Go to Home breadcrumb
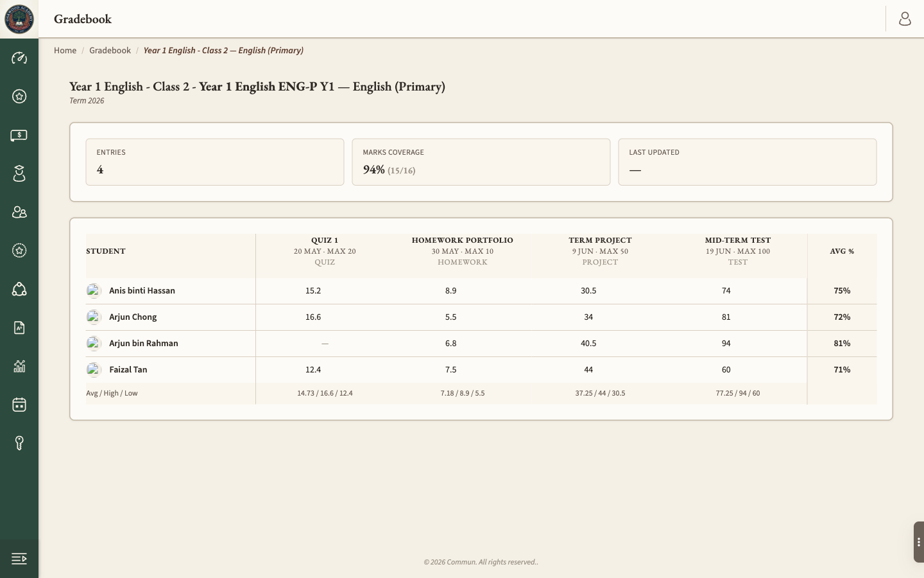Viewport: 924px width, 578px height. pyautogui.click(x=65, y=50)
